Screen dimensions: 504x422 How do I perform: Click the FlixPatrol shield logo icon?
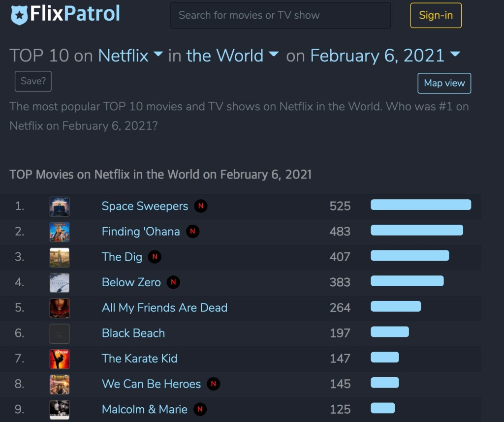[19, 15]
